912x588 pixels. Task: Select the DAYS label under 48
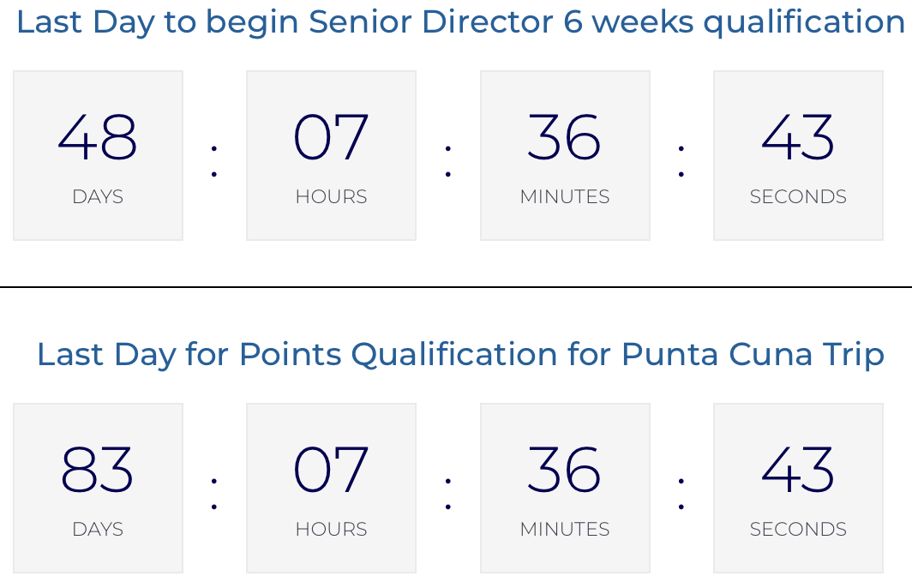click(x=98, y=197)
